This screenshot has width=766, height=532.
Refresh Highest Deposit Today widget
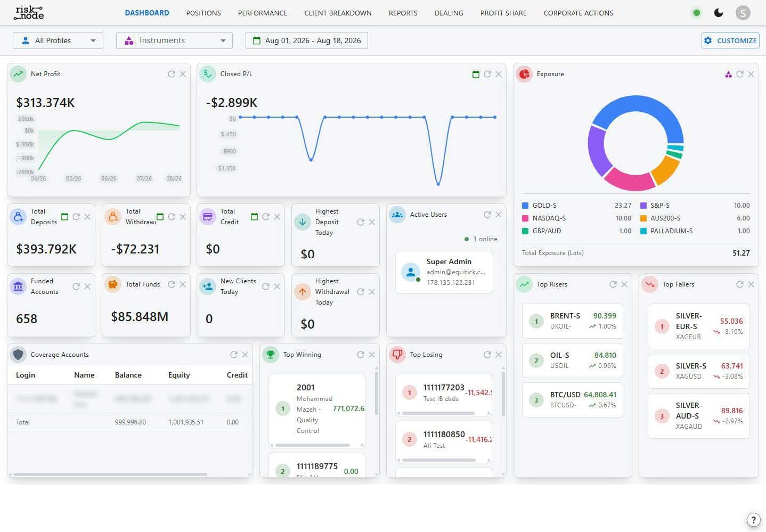coord(361,222)
